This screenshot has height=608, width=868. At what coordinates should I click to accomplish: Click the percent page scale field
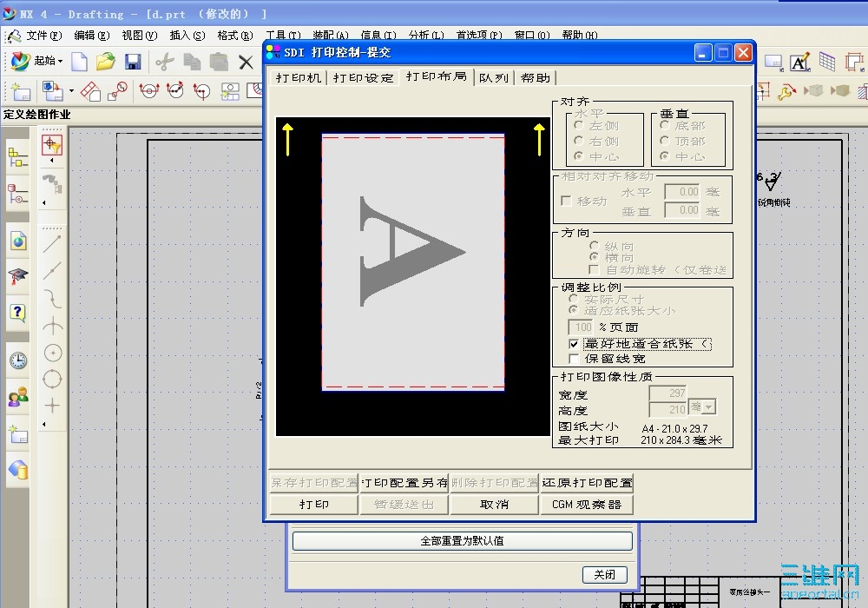point(580,327)
